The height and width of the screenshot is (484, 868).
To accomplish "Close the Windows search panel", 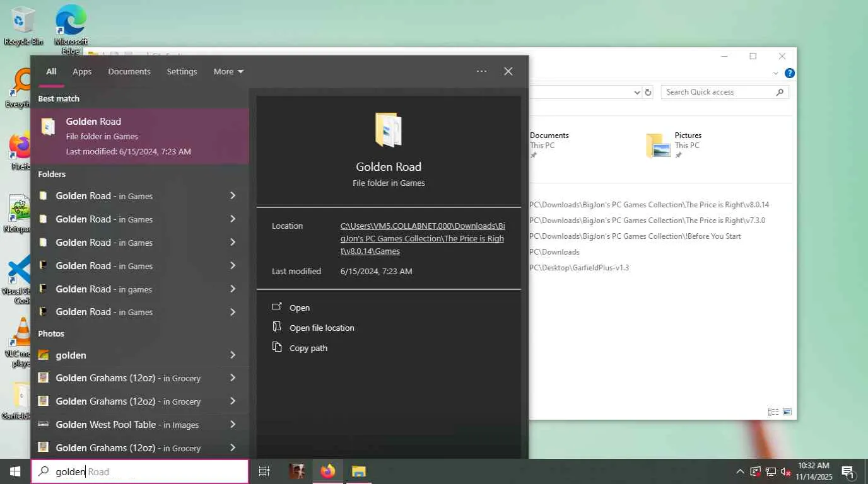I will [508, 71].
